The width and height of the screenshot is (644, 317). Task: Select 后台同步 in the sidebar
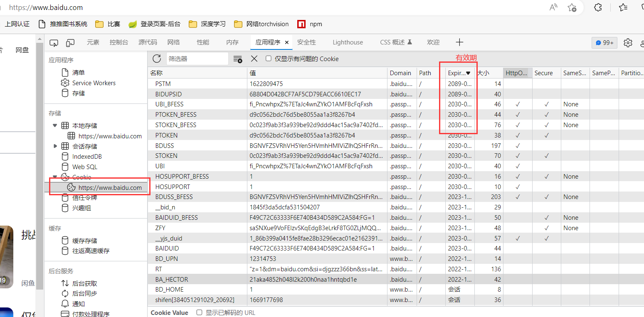click(84, 293)
